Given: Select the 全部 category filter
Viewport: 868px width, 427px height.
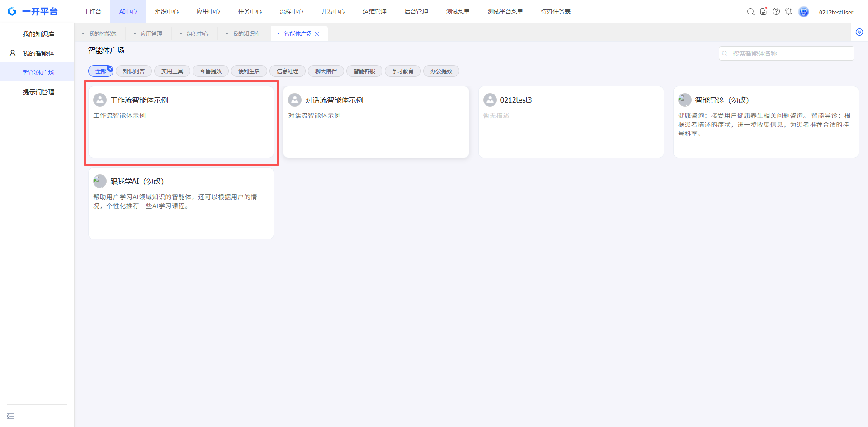Looking at the screenshot, I should pos(100,71).
